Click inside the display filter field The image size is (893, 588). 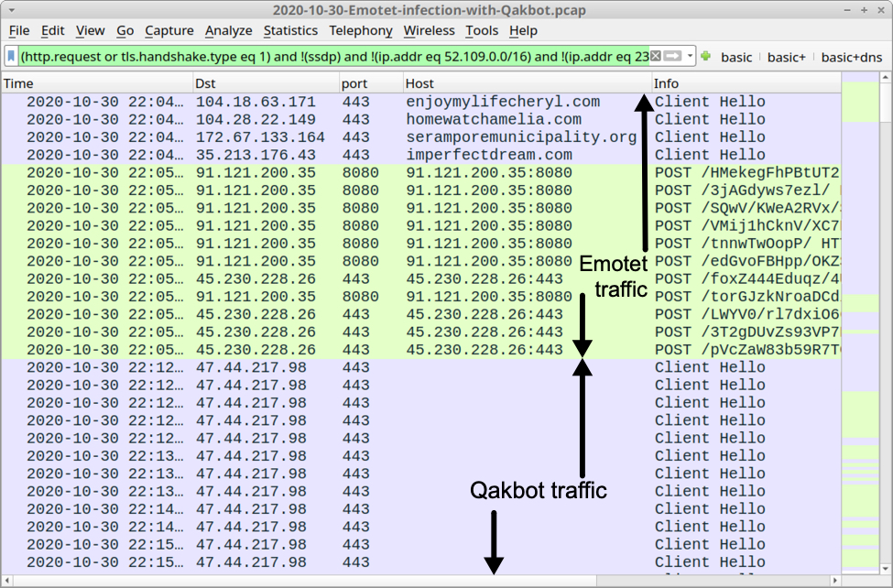coord(334,57)
